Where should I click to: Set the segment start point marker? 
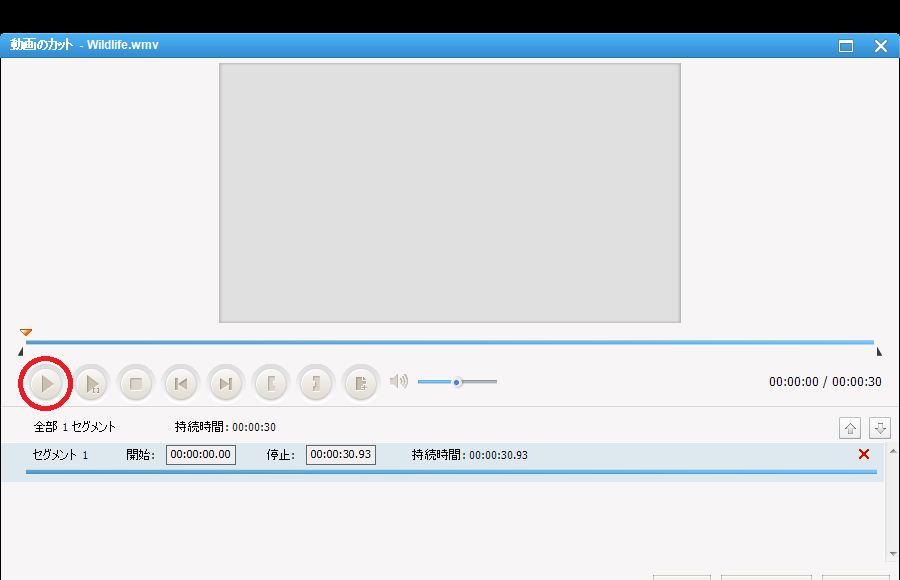pos(271,384)
